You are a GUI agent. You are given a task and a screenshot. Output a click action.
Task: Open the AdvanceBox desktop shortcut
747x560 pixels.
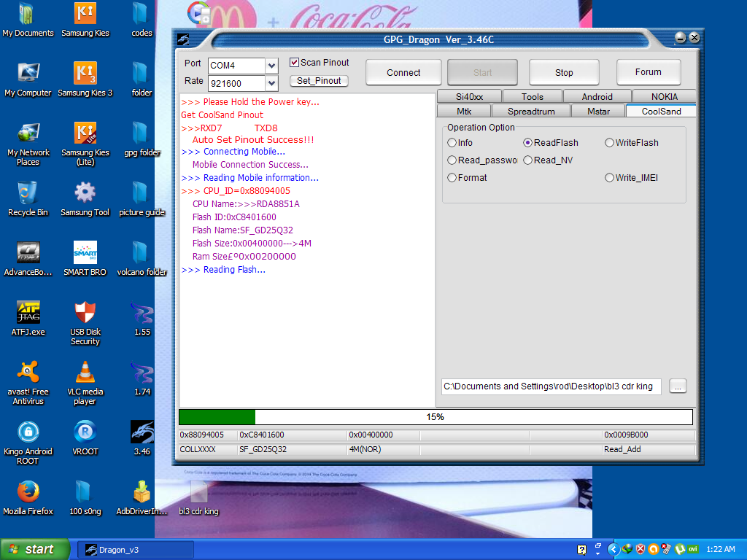(28, 253)
